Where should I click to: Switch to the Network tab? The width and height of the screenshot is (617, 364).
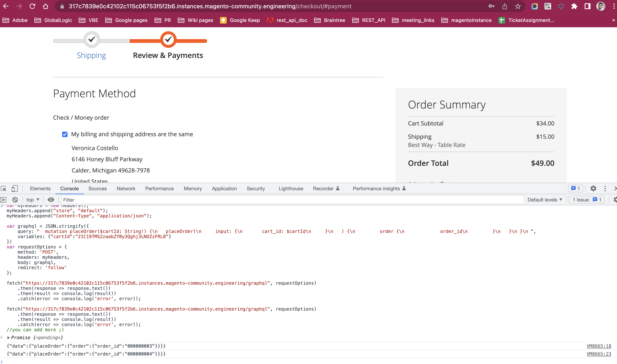point(126,188)
